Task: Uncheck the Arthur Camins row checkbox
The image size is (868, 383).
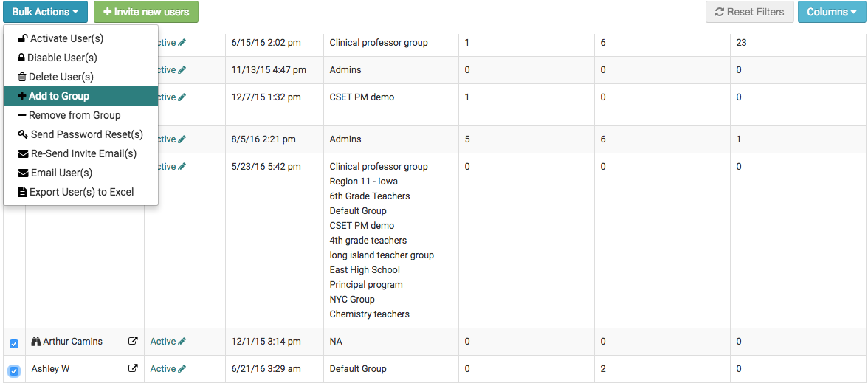Action: (14, 344)
